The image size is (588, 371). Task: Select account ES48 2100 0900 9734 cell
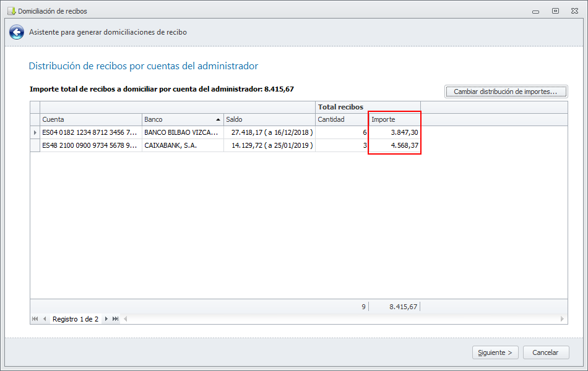point(91,145)
